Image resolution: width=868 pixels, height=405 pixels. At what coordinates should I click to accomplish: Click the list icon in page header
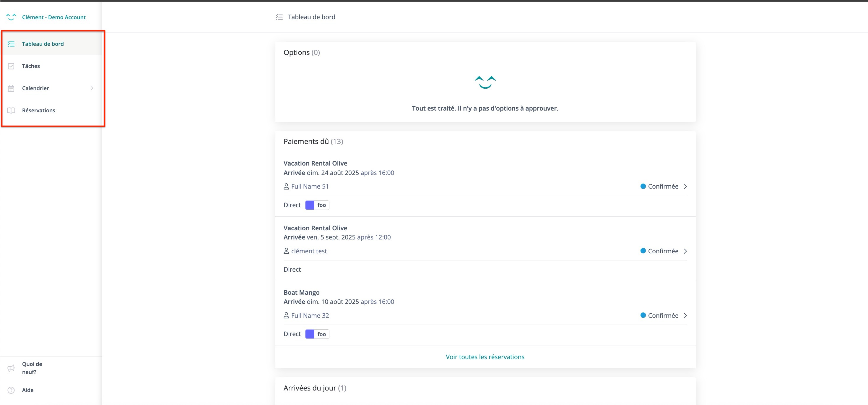click(279, 17)
